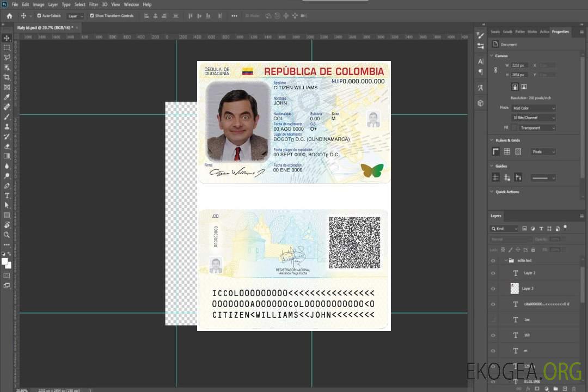Viewport: 588px width, 392px height.
Task: Select the Gradient tool
Action: 7,156
